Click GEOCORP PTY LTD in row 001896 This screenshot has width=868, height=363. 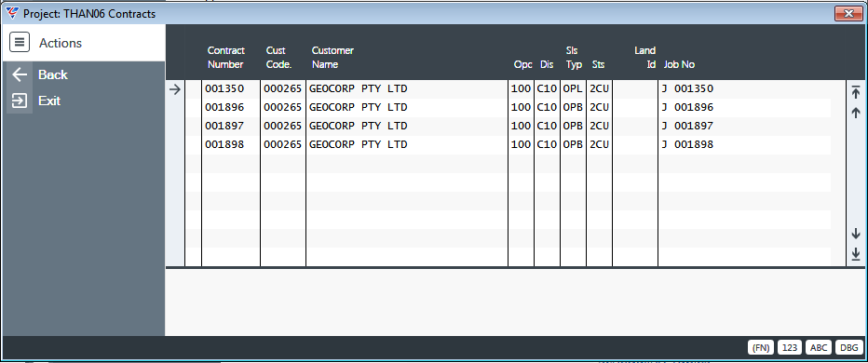[359, 107]
